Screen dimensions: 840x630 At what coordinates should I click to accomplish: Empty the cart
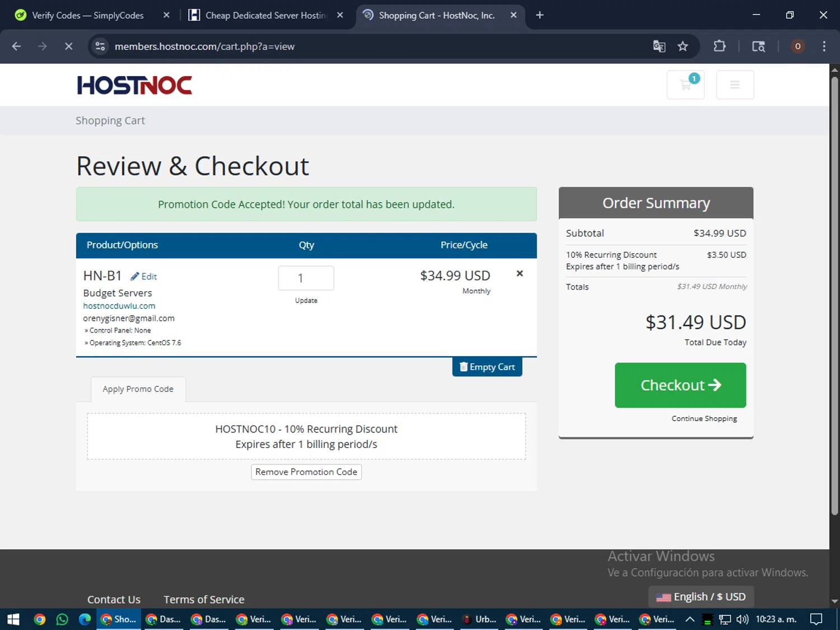click(487, 367)
